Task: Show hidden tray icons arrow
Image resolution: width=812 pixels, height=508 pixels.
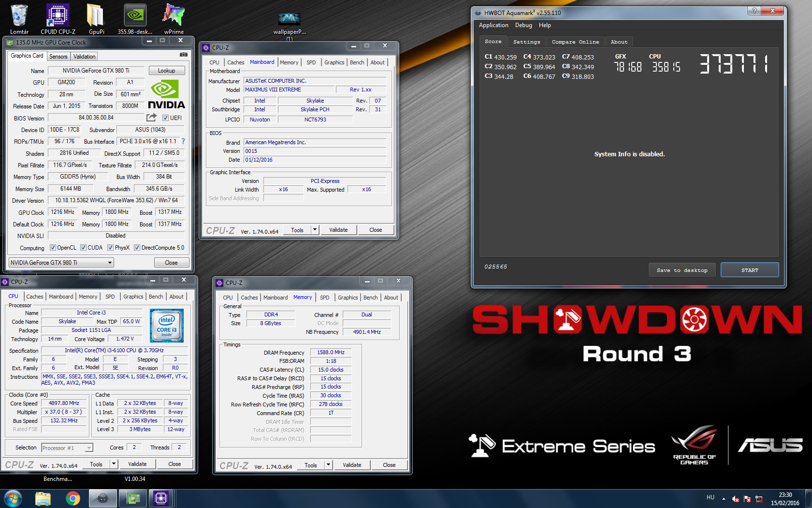Action: (x=724, y=498)
